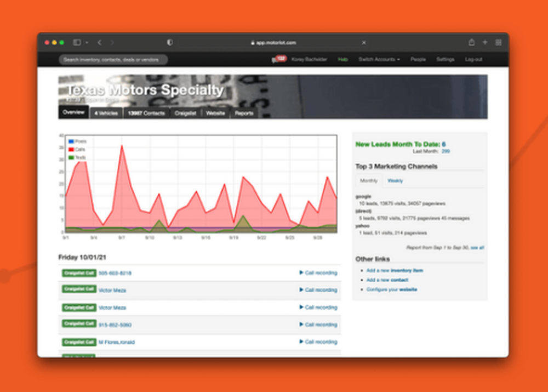Open the Help link
Image resolution: width=548 pixels, height=392 pixels.
(342, 59)
